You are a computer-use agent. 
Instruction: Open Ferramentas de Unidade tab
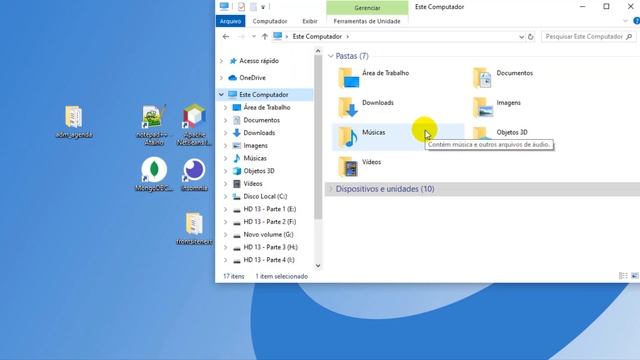(x=367, y=21)
